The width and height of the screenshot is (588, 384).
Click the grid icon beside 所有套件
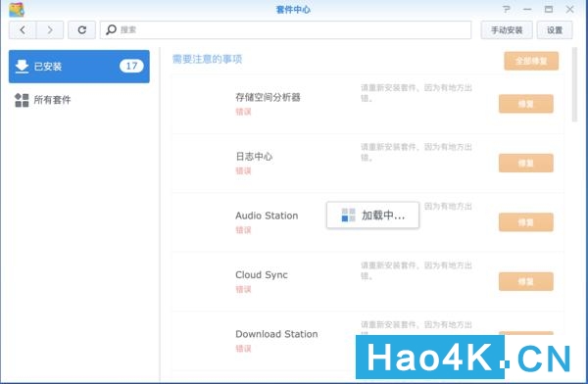pyautogui.click(x=22, y=100)
